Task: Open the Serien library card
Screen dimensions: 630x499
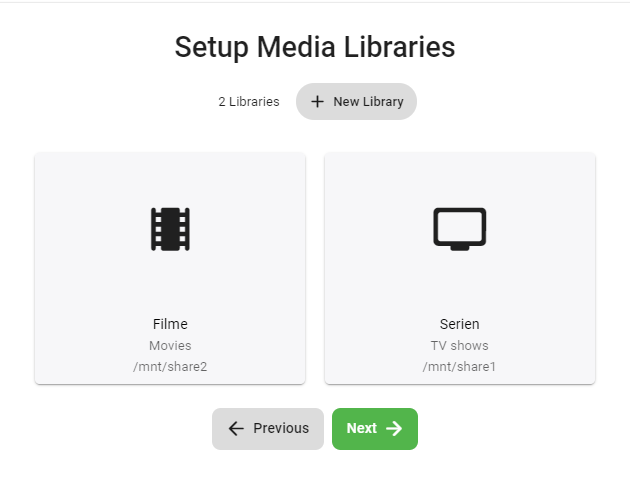Action: tap(460, 268)
